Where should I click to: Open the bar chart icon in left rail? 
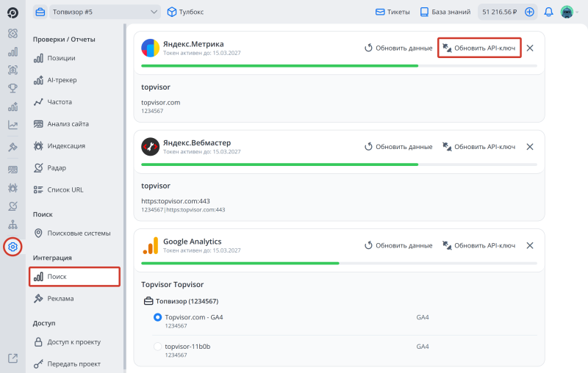click(12, 51)
